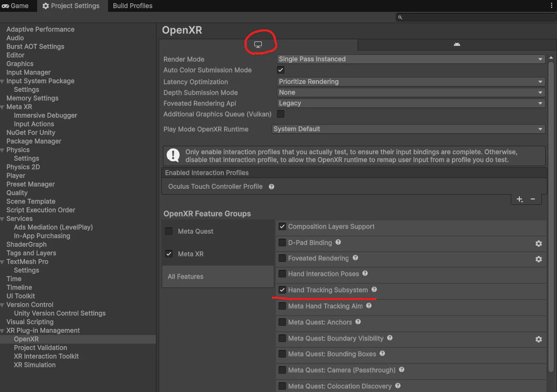
Task: Click help icon beside D-Pad Binding
Action: 338,242
